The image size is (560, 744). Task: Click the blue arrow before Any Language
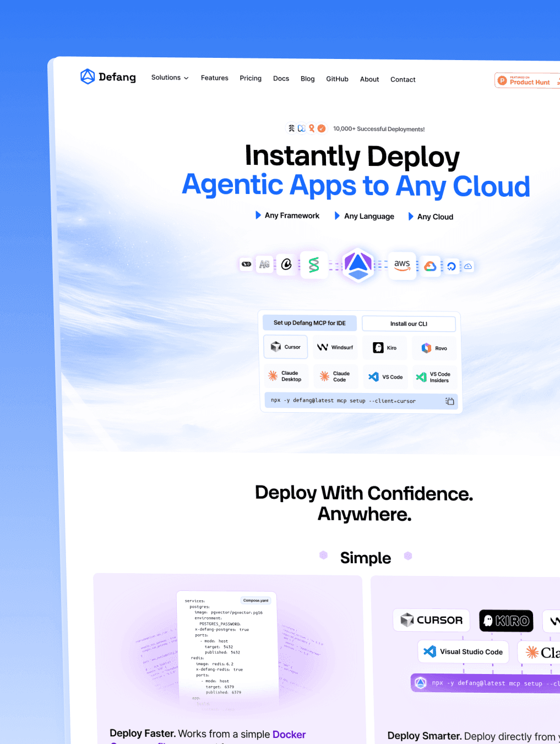337,215
